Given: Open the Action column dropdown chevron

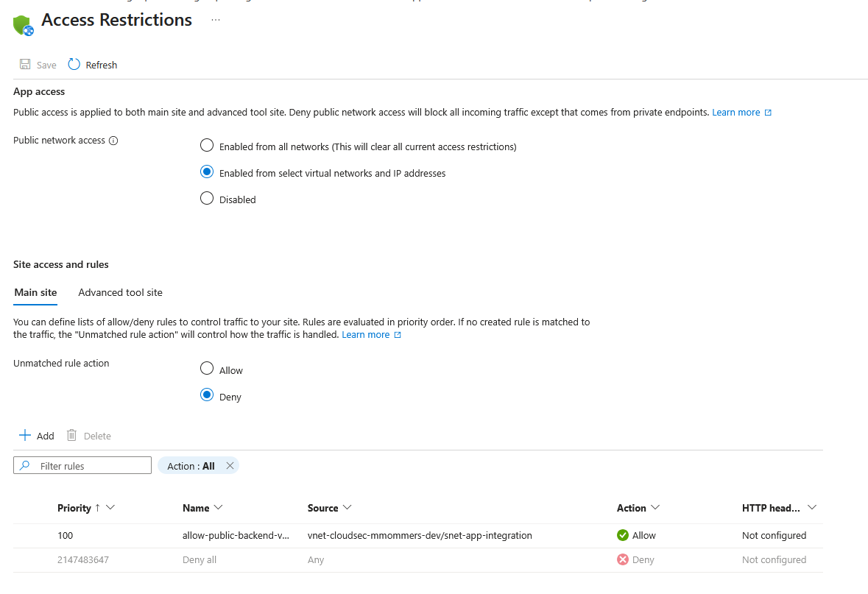Looking at the screenshot, I should pos(655,508).
